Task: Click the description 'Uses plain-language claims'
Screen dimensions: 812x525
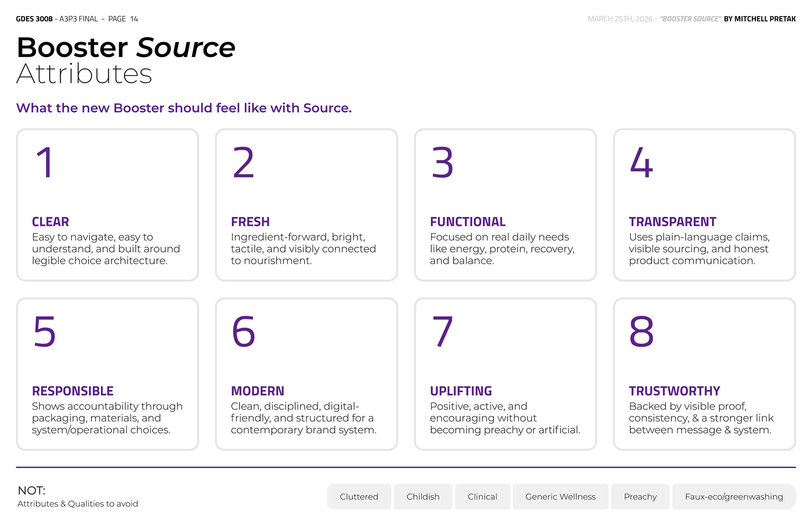Action: [699, 249]
